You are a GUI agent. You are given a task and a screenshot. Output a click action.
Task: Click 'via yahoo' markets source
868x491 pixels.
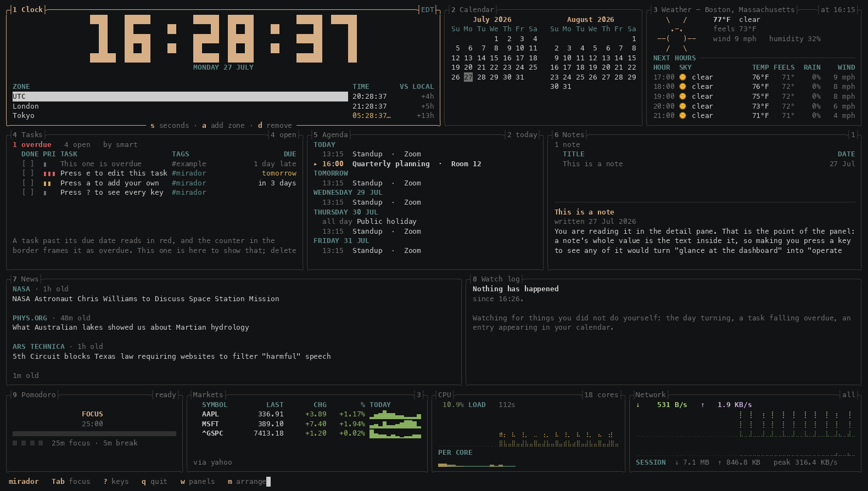(x=212, y=462)
